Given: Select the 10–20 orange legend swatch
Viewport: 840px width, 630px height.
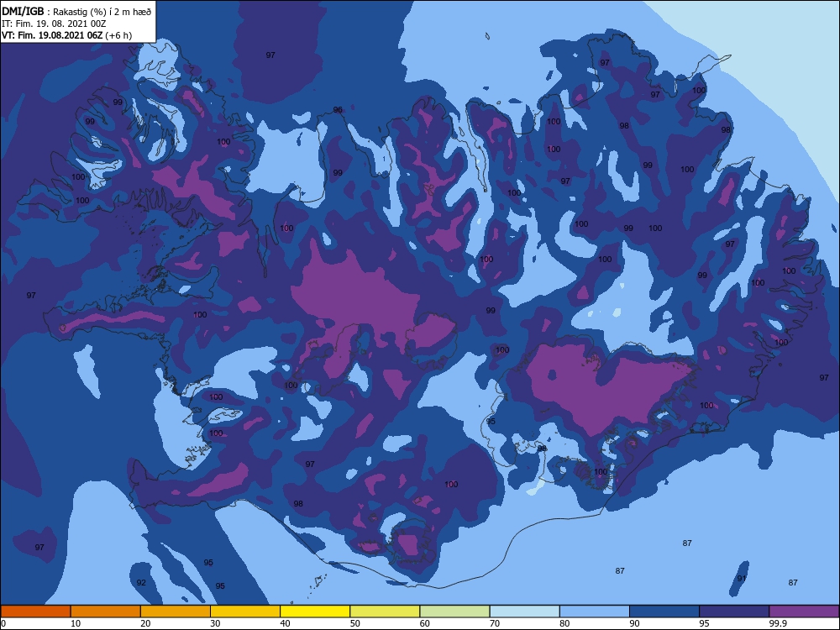Looking at the screenshot, I should (x=106, y=612).
